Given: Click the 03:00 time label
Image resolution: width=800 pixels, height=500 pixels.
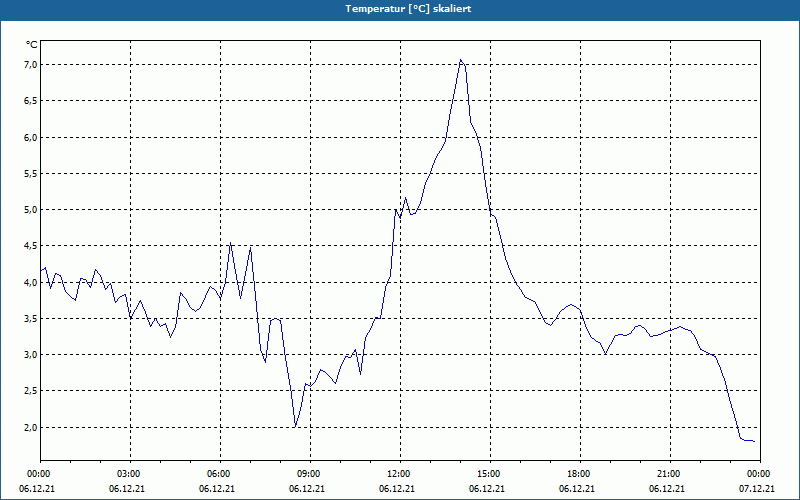Looking at the screenshot, I should (x=130, y=474).
